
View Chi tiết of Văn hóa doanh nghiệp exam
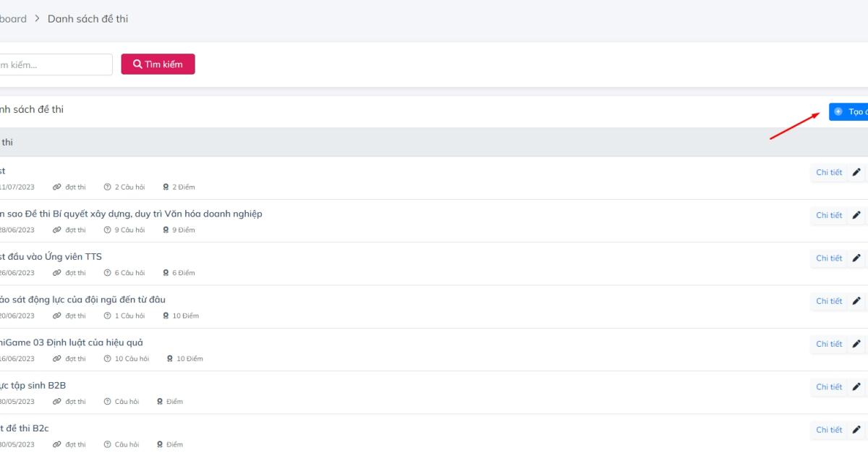click(829, 215)
